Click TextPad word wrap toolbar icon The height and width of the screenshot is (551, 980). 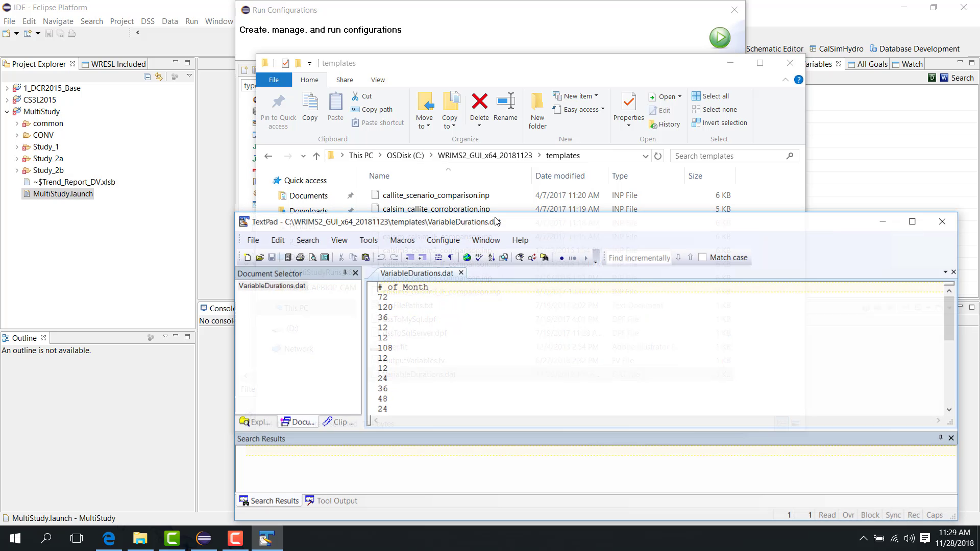point(438,258)
